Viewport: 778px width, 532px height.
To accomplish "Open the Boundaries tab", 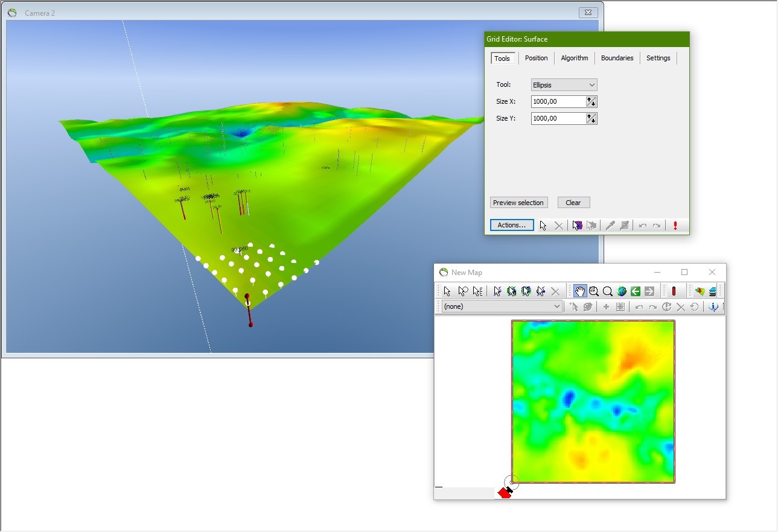I will [617, 58].
